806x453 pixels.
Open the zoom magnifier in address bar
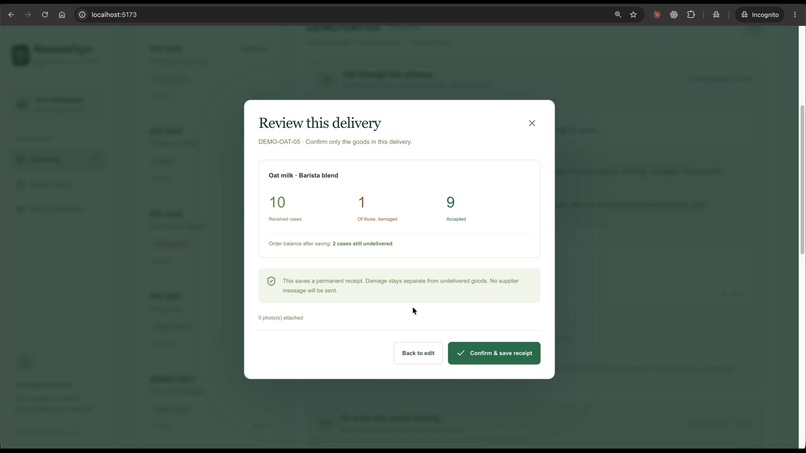pos(618,14)
